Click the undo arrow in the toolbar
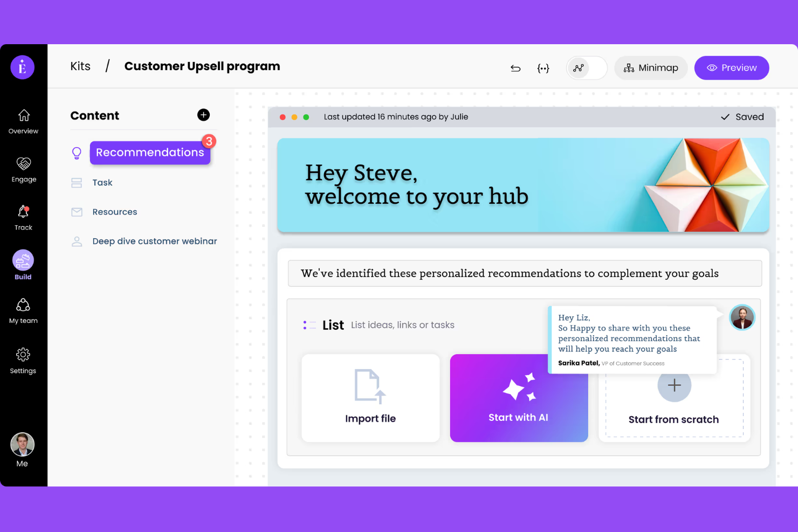The image size is (798, 532). (515, 68)
